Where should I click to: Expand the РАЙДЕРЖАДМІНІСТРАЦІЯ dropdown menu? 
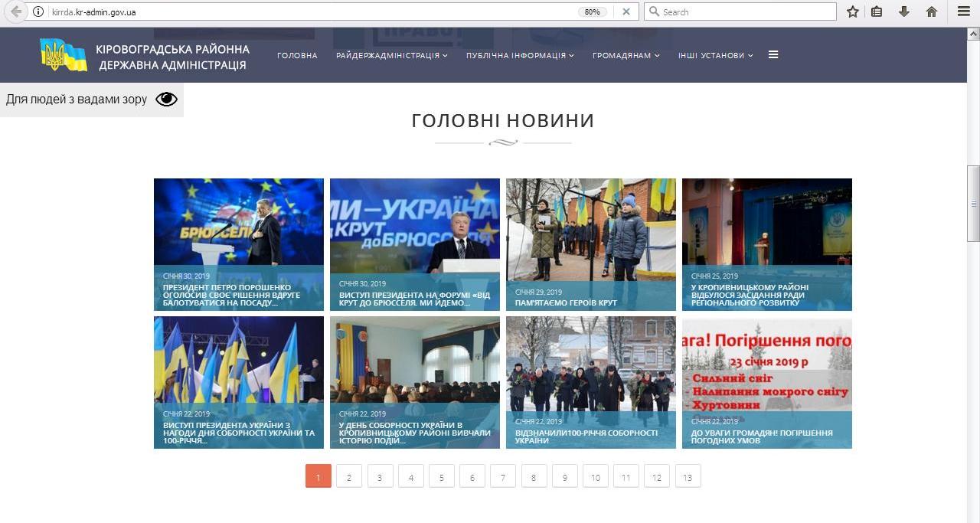click(390, 55)
